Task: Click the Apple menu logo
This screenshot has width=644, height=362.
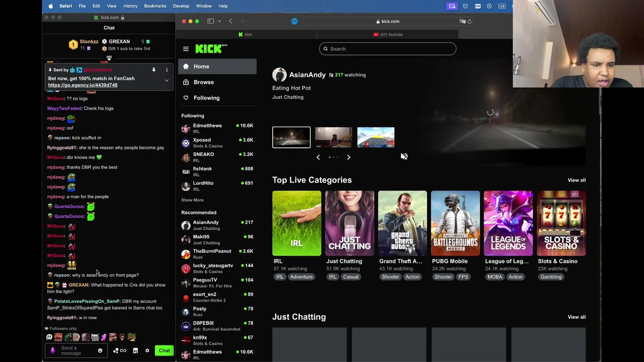Action: (50, 6)
